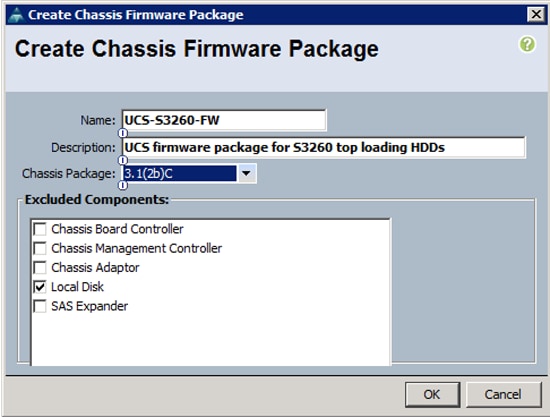
Task: Click into the Description text field
Action: [323, 147]
